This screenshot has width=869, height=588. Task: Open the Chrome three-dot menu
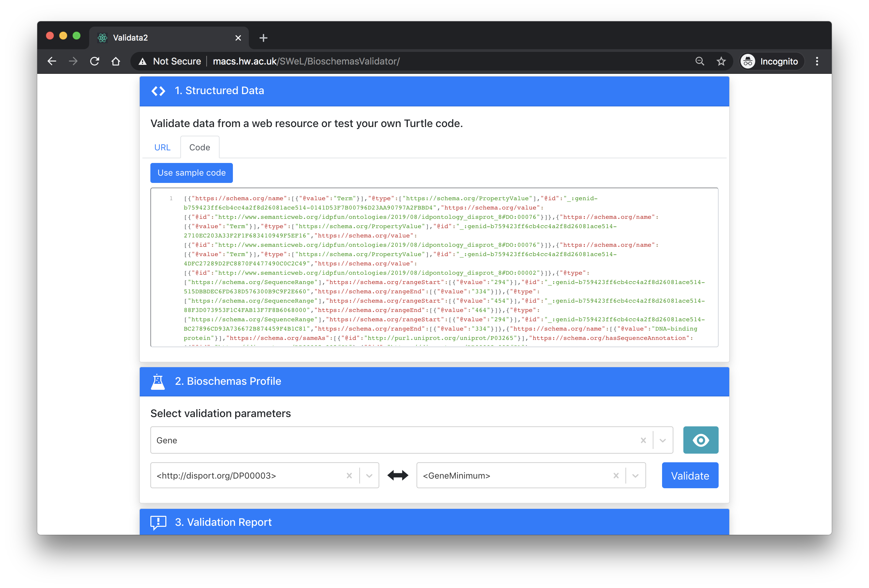pos(817,61)
